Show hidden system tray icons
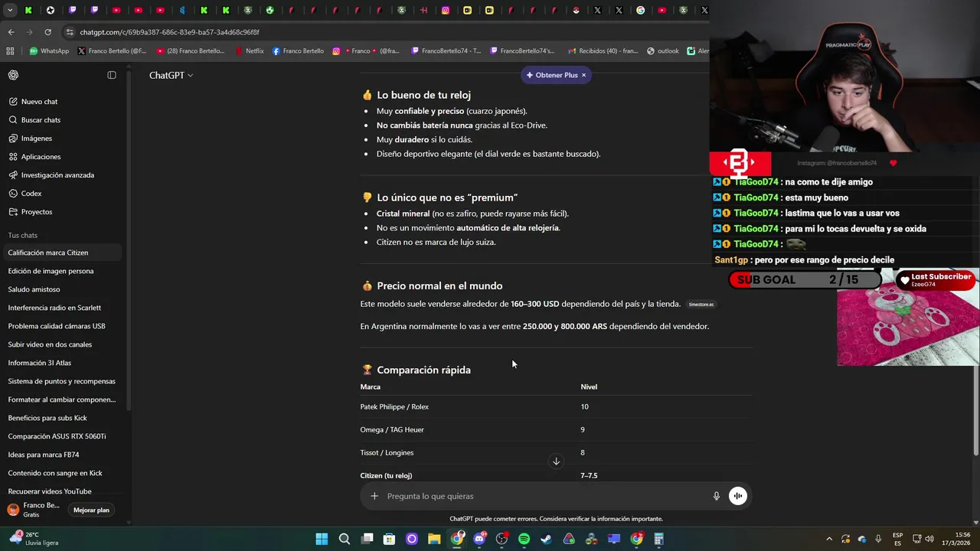The width and height of the screenshot is (980, 551). coord(828,539)
